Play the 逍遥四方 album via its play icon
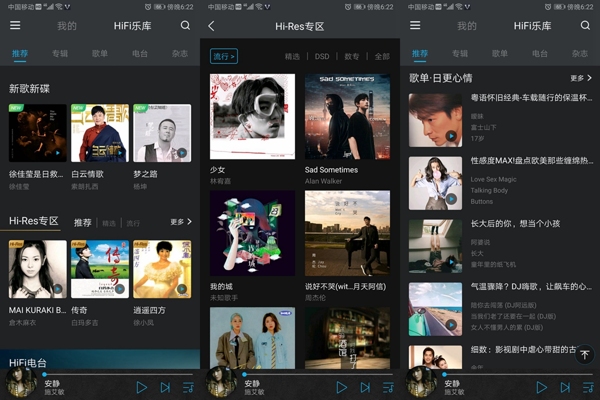The width and height of the screenshot is (600, 400). click(x=182, y=289)
